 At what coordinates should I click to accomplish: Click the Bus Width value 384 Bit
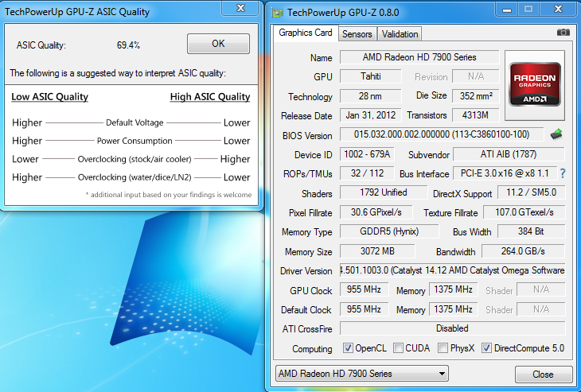pyautogui.click(x=531, y=231)
